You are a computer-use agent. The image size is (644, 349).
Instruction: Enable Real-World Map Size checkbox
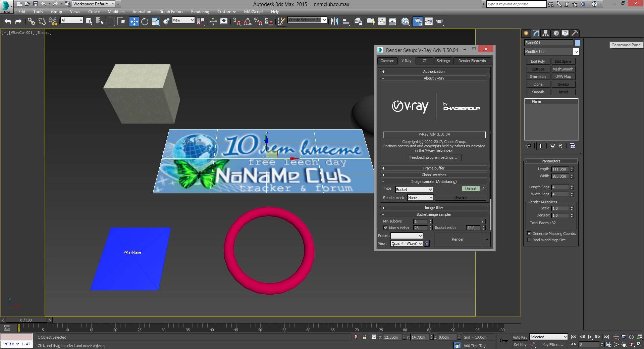point(529,240)
